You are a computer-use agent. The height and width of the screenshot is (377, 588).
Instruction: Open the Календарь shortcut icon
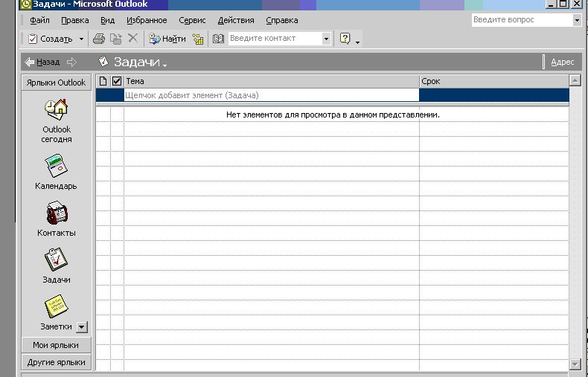point(57,166)
